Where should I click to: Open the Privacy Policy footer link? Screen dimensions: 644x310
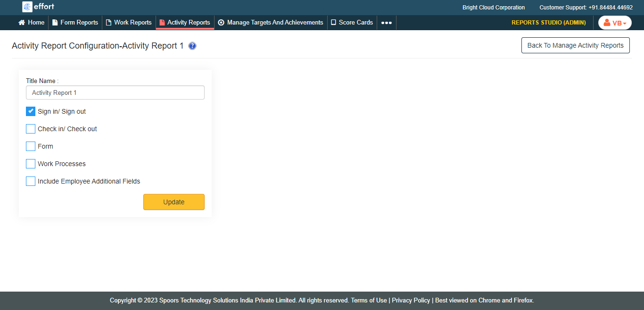411,300
